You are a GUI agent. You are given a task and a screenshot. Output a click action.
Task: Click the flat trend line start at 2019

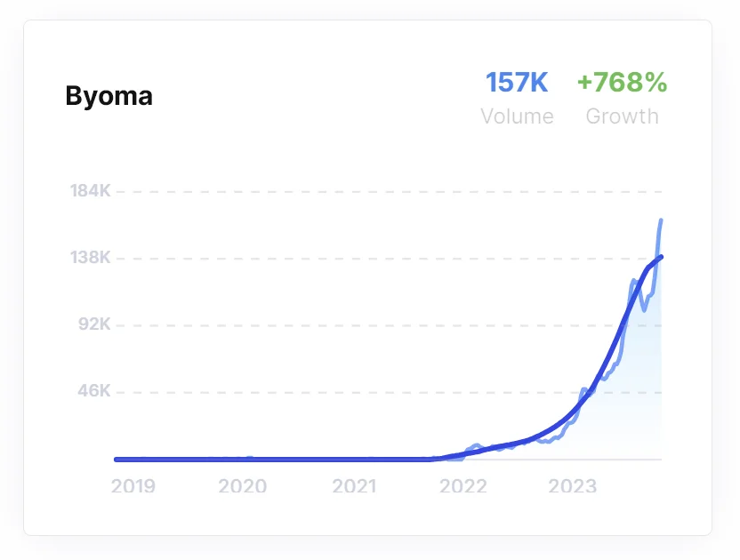[117, 459]
